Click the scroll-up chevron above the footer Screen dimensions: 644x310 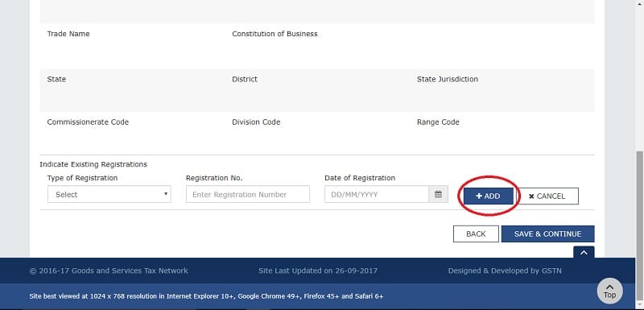(584, 253)
